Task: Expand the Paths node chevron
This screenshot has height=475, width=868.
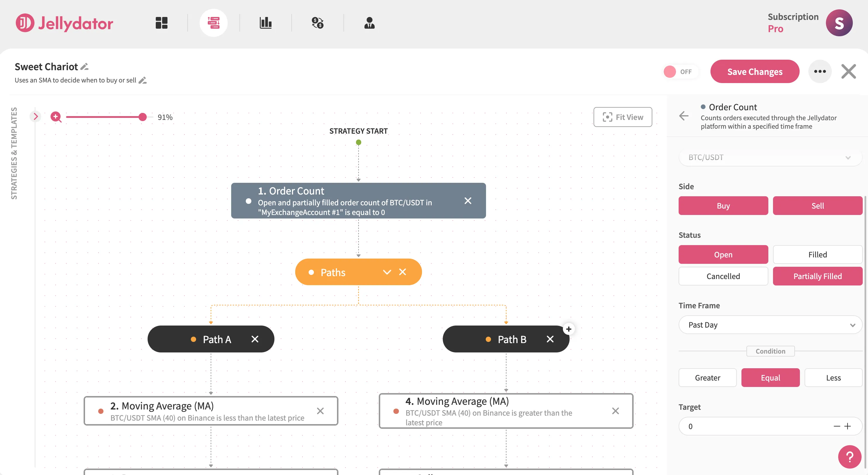Action: 387,272
